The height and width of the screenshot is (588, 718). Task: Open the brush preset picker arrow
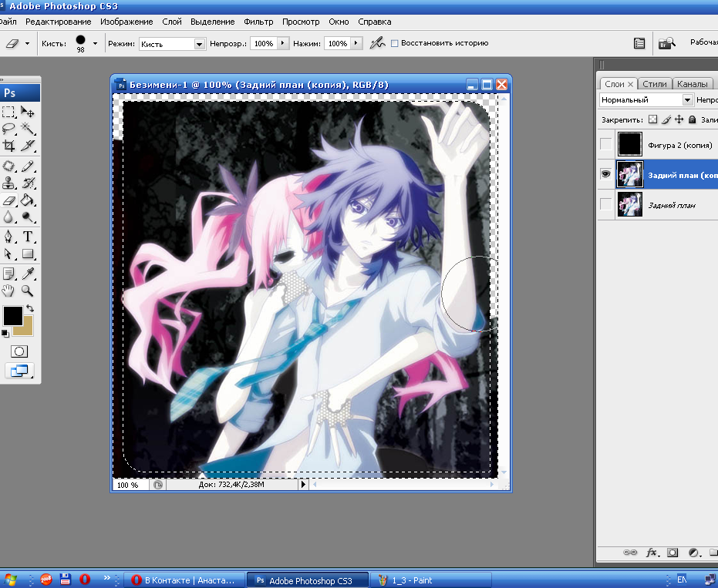96,43
